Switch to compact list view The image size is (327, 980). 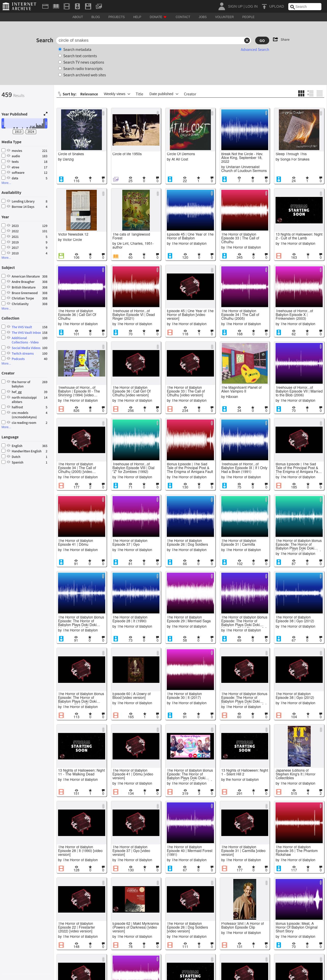[319, 94]
